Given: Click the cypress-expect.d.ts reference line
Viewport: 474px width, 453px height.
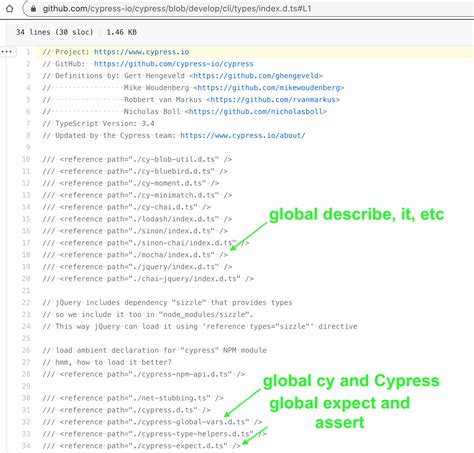Looking at the screenshot, I should (x=142, y=446).
